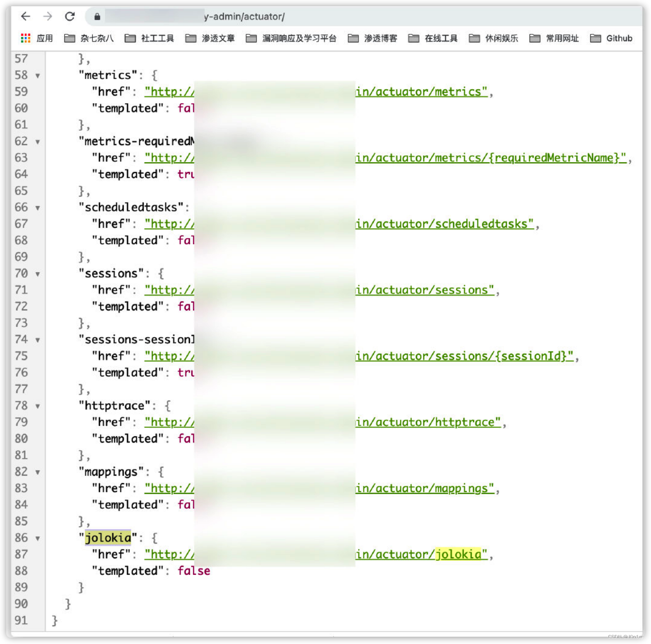
Task: Select line number 91 in the gutter
Action: [x=21, y=620]
